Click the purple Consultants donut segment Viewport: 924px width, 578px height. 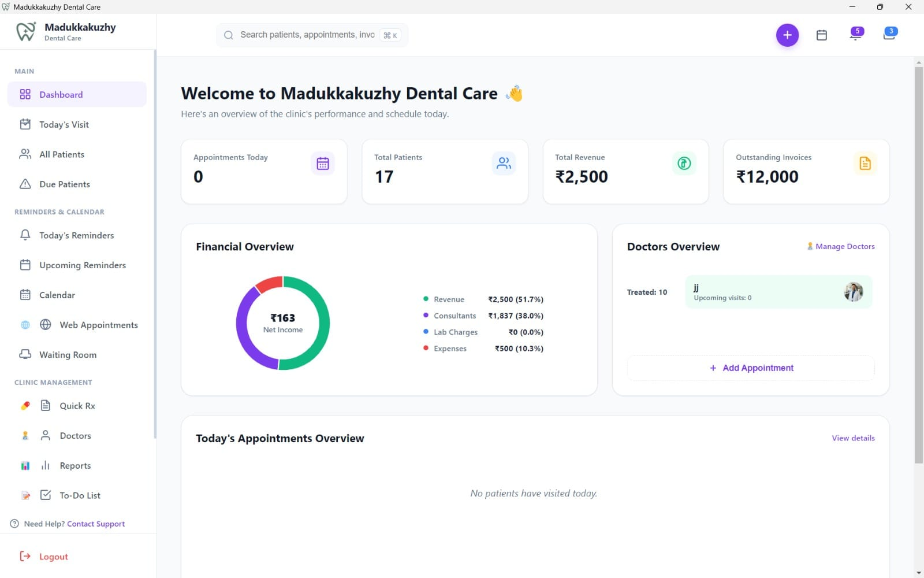click(x=242, y=329)
